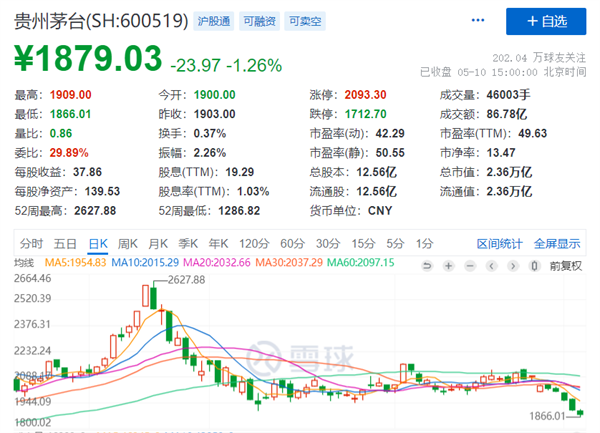Click the 市净率 value 13.47
600x433 pixels.
click(501, 153)
